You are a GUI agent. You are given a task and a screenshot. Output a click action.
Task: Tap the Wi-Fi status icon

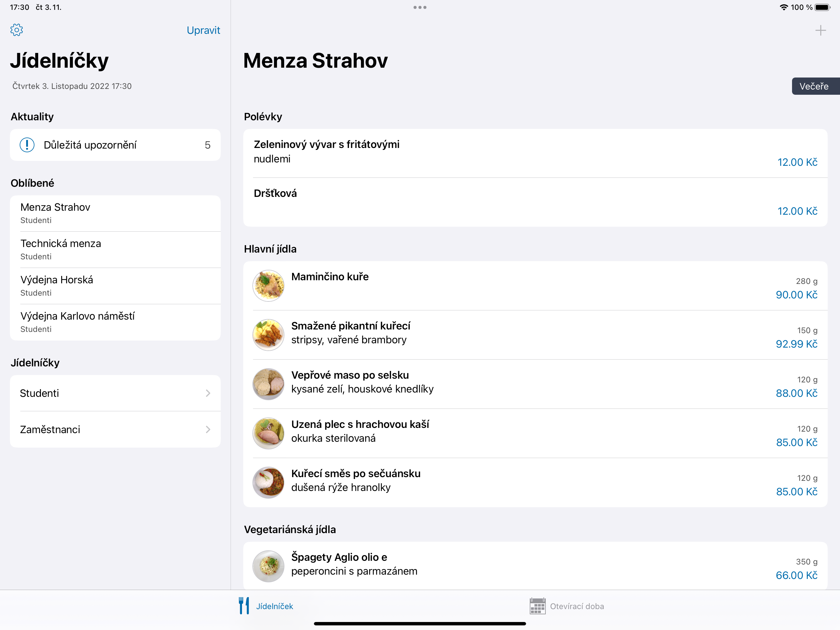[783, 7]
